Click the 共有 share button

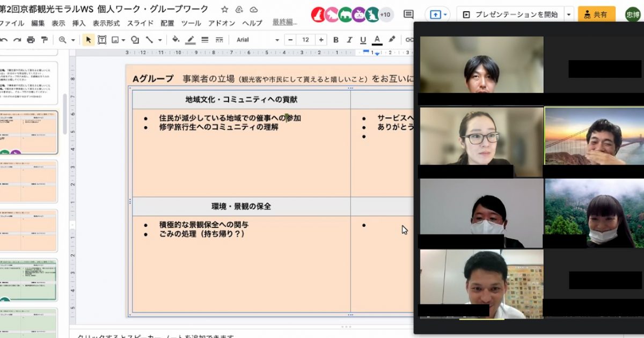pos(596,14)
